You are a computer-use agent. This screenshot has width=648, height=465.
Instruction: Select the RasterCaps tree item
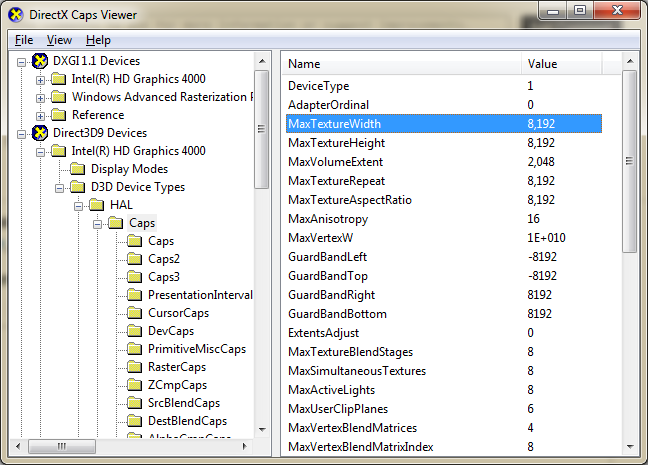tap(177, 367)
